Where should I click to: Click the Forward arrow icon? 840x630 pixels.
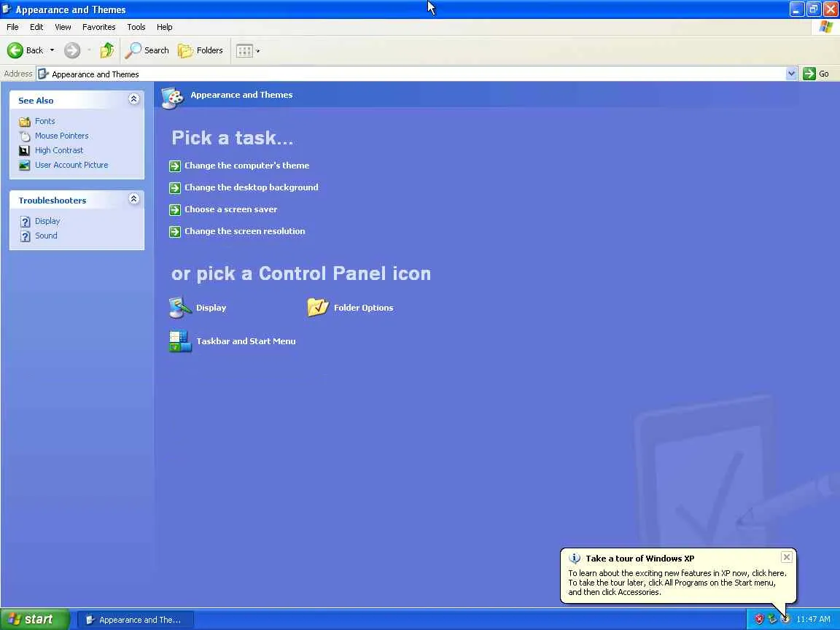71,50
